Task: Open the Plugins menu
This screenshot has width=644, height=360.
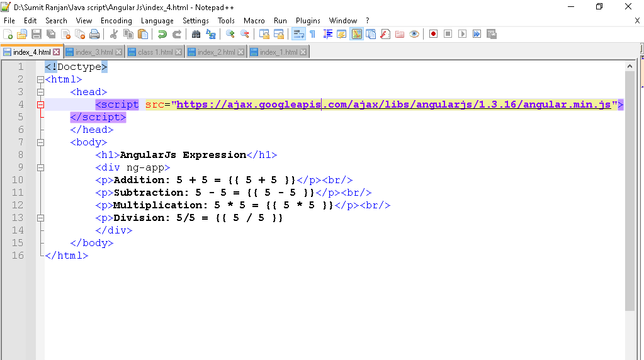Action: coord(308,21)
